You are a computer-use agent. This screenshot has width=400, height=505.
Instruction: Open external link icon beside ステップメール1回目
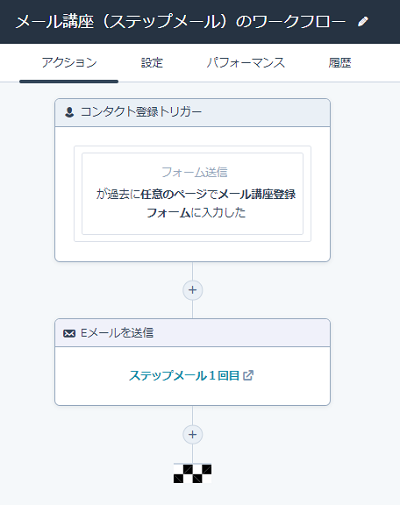pos(248,375)
